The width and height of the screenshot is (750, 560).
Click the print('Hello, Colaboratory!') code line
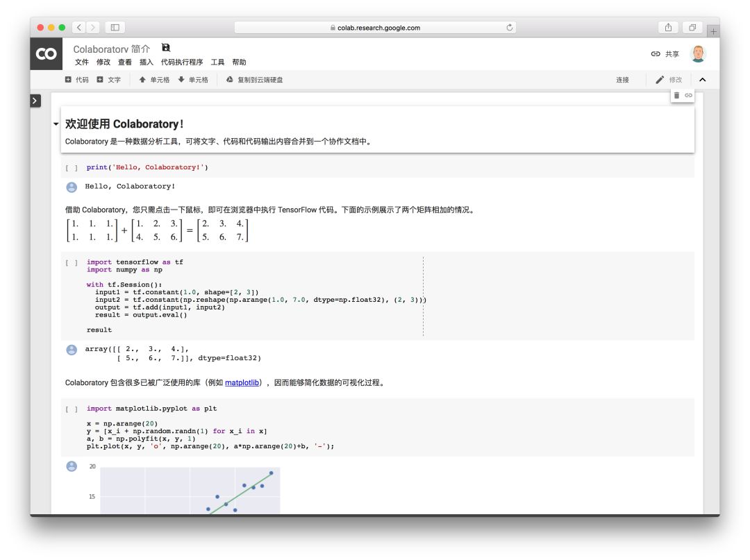pyautogui.click(x=147, y=167)
